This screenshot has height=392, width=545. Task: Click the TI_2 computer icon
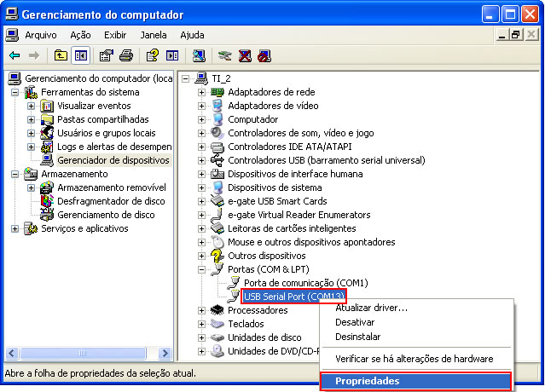point(201,78)
